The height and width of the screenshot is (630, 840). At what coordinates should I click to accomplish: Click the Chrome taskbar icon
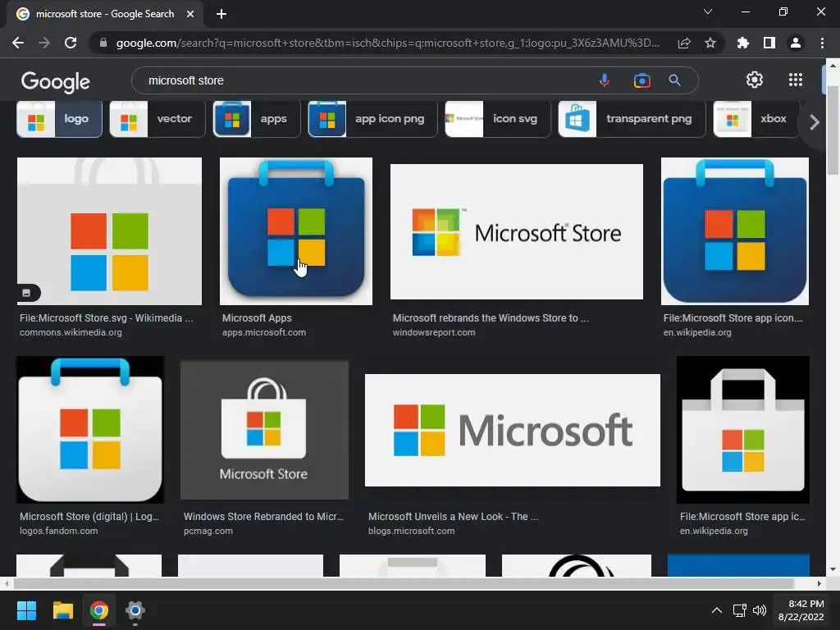(x=99, y=610)
